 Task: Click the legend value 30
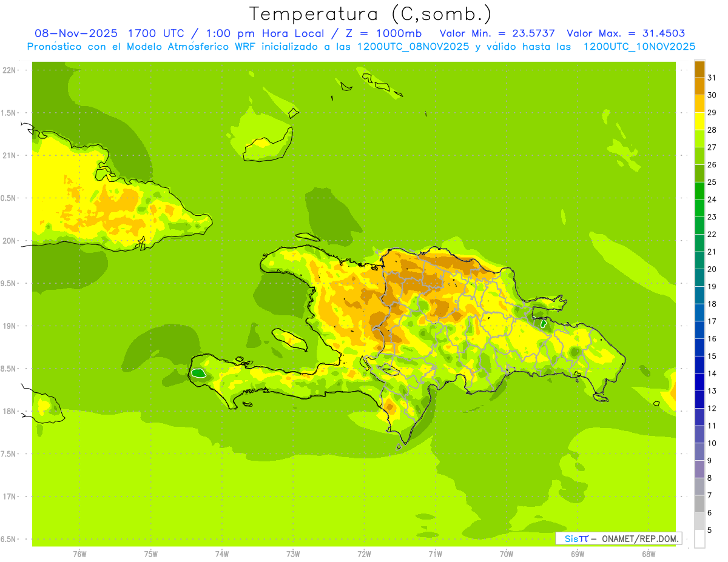tap(712, 95)
